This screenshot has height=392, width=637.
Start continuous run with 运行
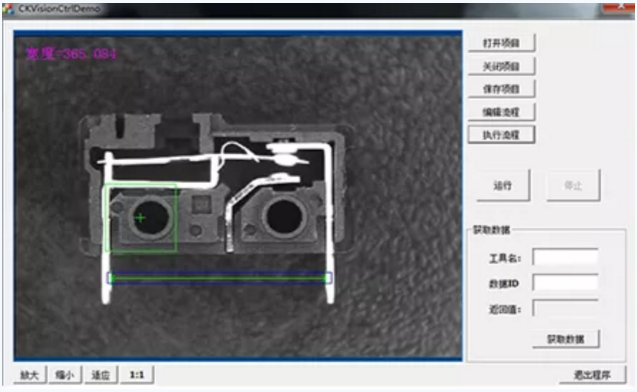[503, 186]
